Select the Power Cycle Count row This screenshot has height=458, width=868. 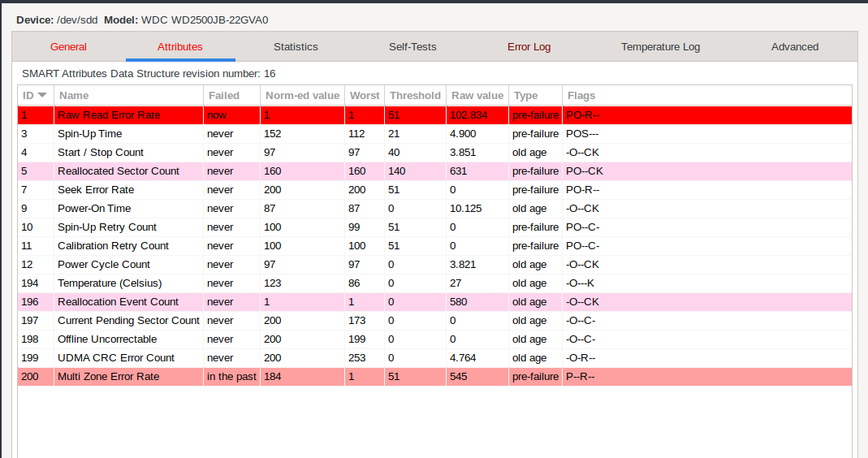point(434,265)
